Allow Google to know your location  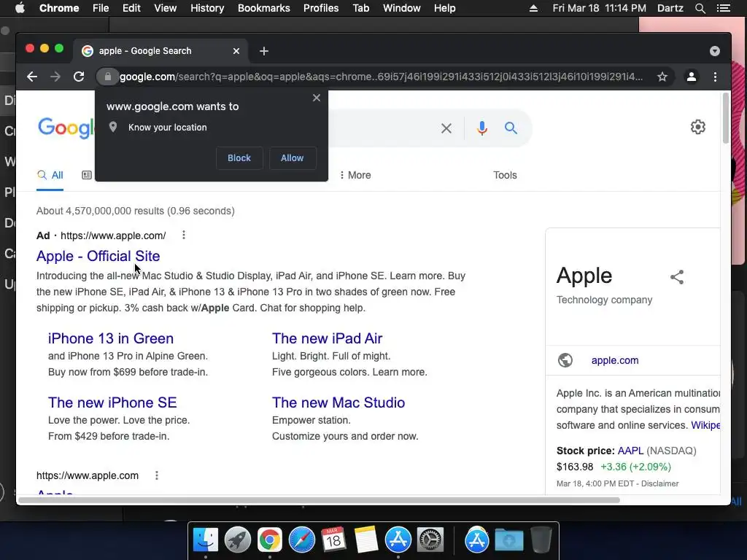292,158
